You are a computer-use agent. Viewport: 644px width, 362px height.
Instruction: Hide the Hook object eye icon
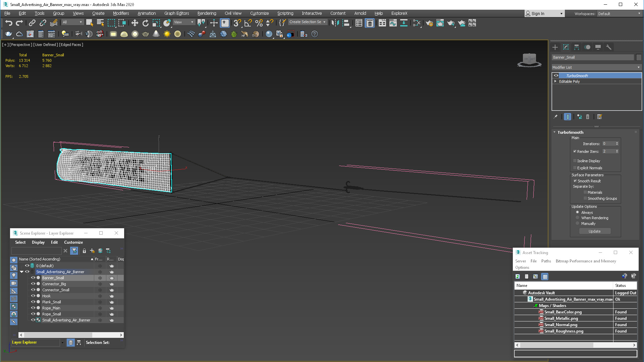(33, 296)
